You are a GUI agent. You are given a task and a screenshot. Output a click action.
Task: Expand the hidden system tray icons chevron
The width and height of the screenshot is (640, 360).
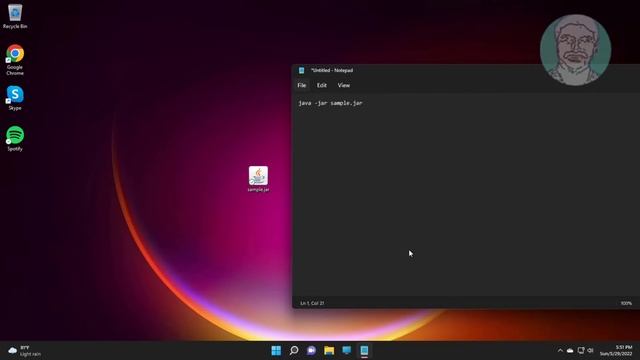pyautogui.click(x=560, y=351)
